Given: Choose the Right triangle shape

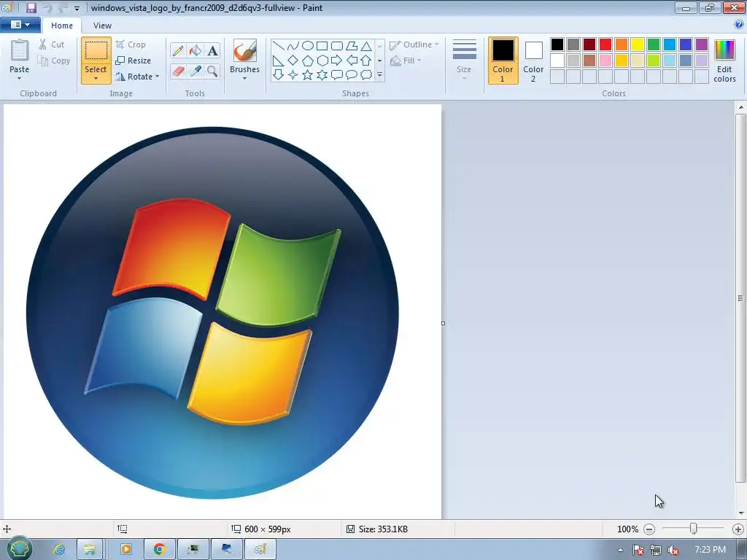Looking at the screenshot, I should pyautogui.click(x=279, y=61).
